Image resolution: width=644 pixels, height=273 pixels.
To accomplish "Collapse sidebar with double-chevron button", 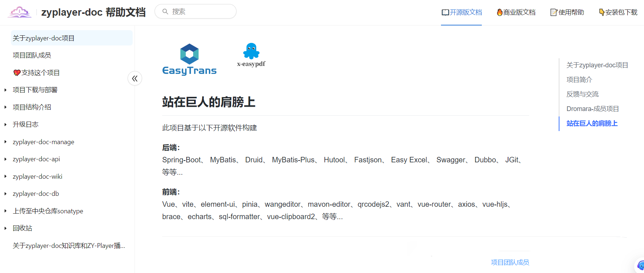I will point(135,78).
